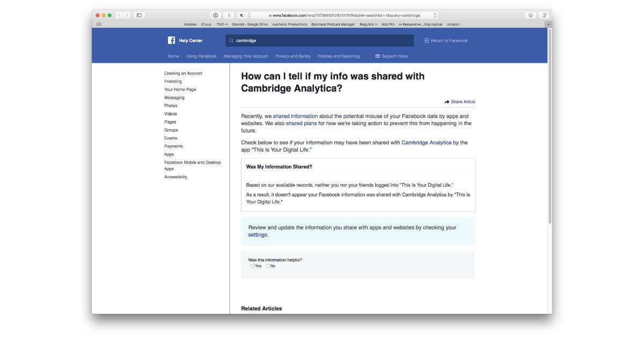This screenshot has height=338, width=644.
Task: Open the Moz Pro bookmark
Action: 387,24
